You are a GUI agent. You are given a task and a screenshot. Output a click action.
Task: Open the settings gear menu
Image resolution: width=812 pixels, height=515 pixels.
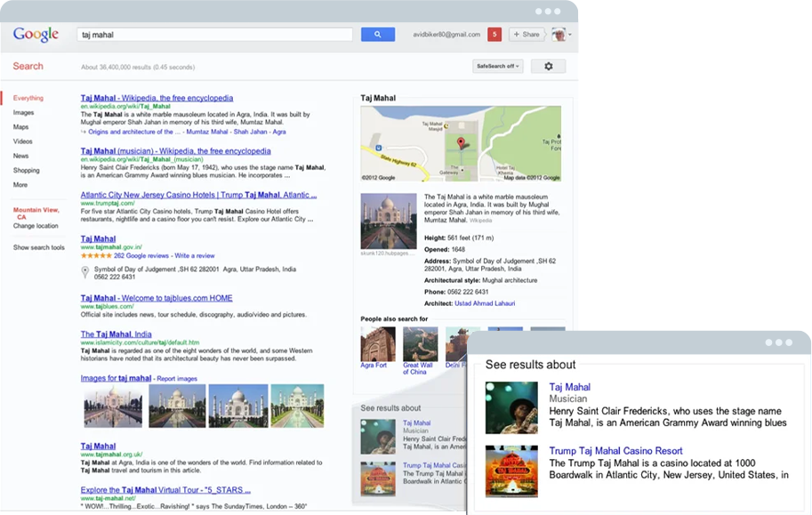pos(549,67)
